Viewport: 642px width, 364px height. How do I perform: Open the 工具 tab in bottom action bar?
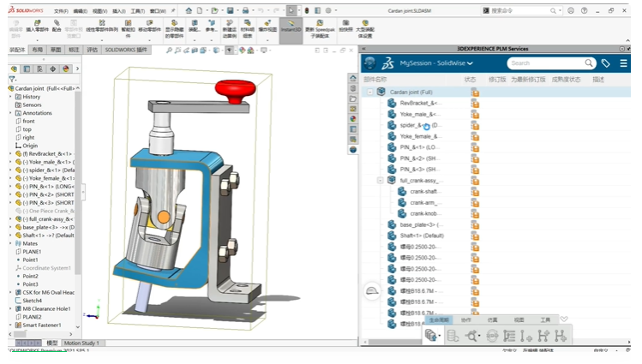[545, 319]
